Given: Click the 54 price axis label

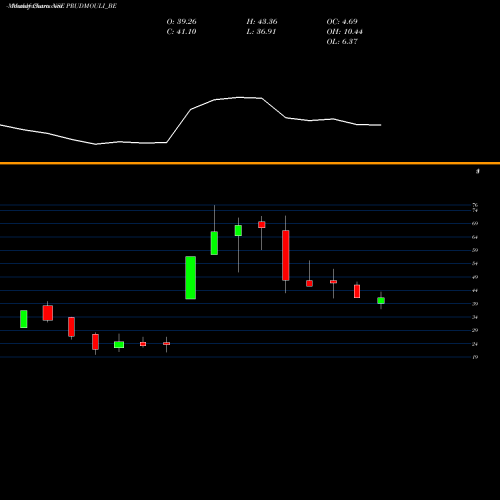Looking at the screenshot, I should [475, 264].
